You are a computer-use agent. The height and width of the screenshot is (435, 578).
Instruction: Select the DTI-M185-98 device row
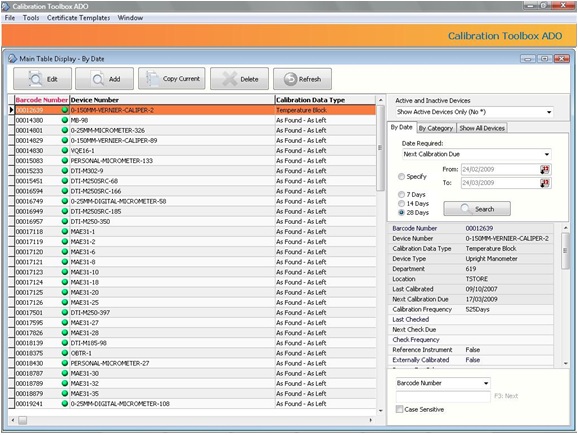click(x=192, y=343)
